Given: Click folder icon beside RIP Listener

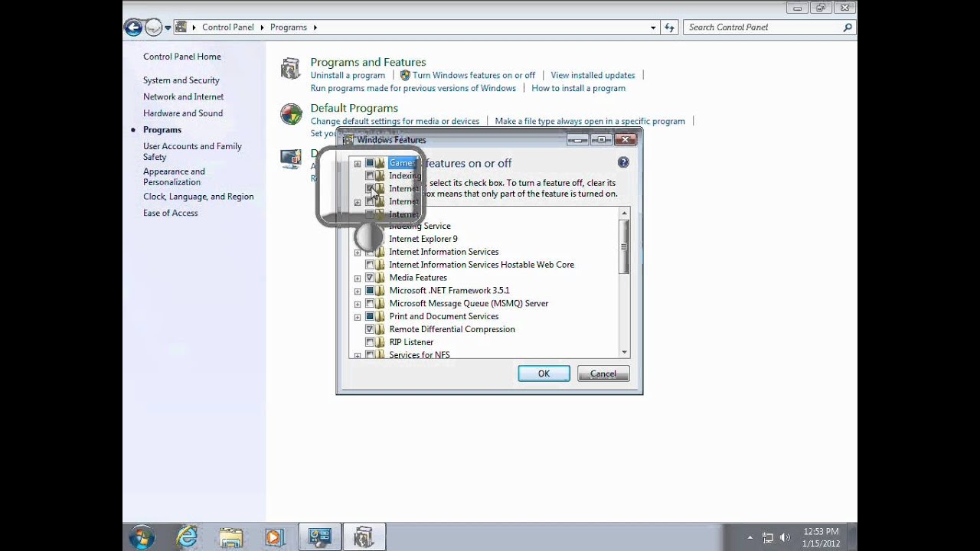Looking at the screenshot, I should coord(381,342).
